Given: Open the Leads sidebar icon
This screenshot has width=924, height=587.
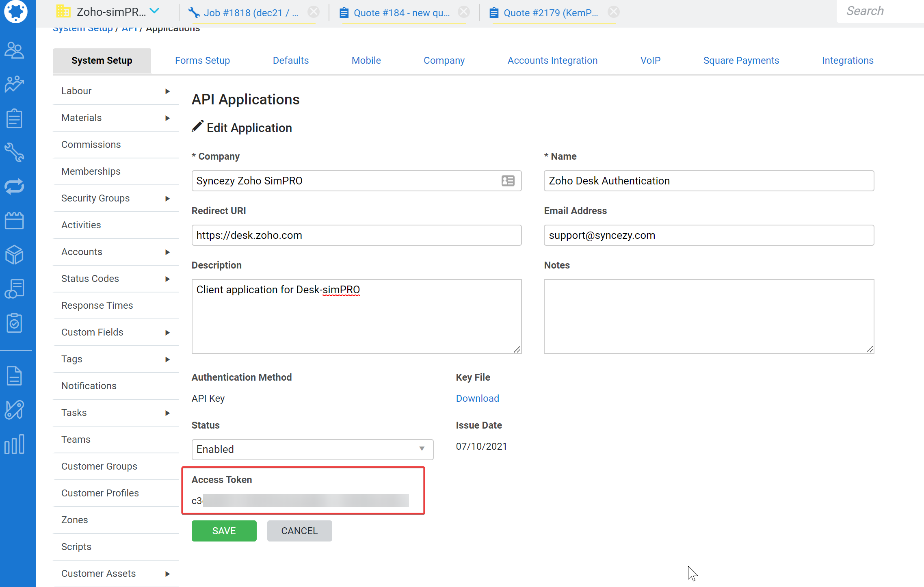Looking at the screenshot, I should pos(15,84).
